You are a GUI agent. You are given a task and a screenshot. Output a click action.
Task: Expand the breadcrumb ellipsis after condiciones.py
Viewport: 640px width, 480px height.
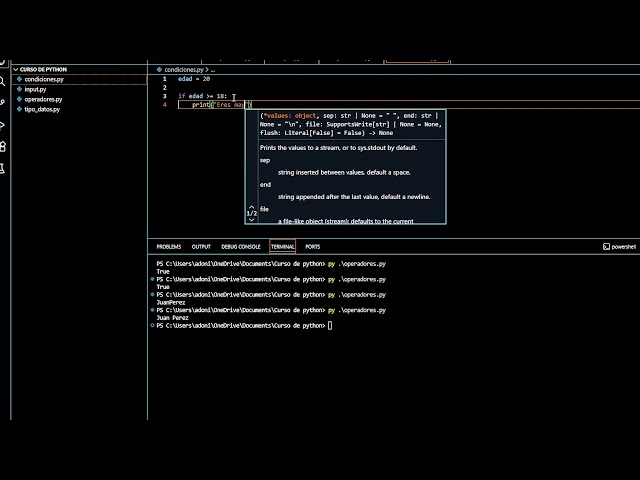[213, 70]
